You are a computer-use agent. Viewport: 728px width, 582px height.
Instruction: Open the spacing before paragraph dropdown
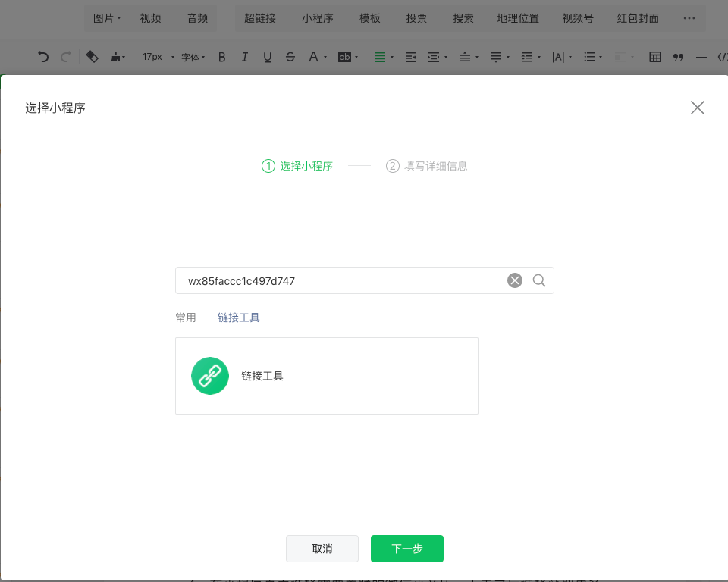(468, 57)
